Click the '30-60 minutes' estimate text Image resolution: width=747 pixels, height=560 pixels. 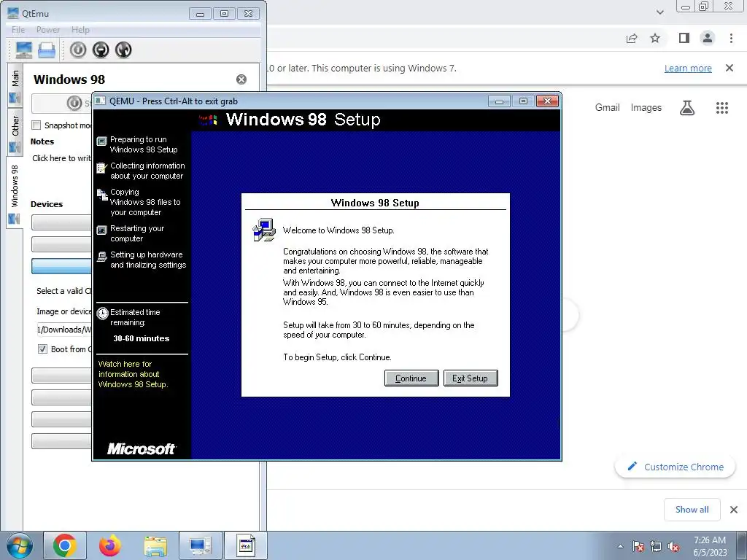tap(141, 338)
